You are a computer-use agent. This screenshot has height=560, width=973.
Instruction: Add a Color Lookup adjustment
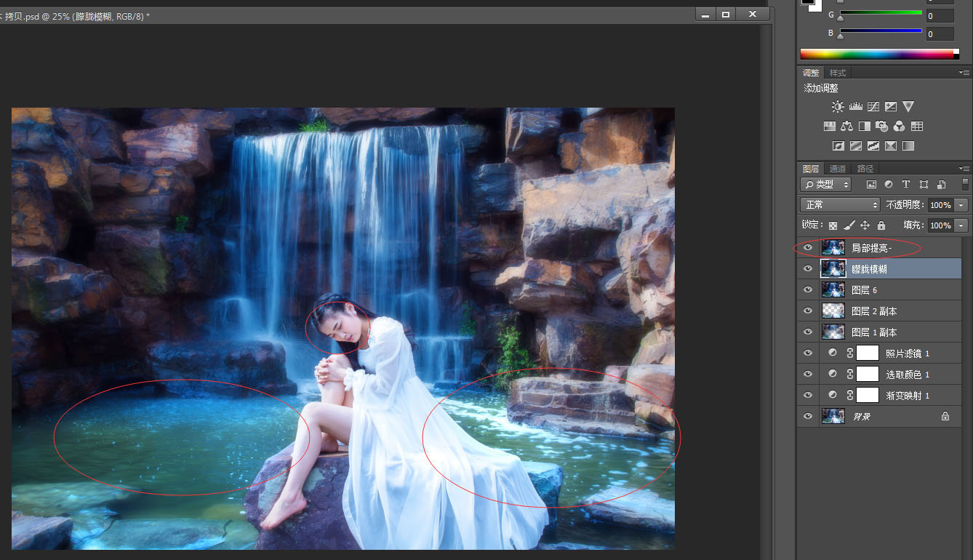tap(917, 127)
